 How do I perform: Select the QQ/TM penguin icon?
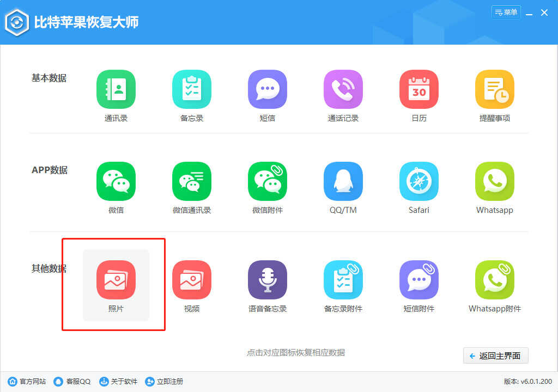[343, 181]
